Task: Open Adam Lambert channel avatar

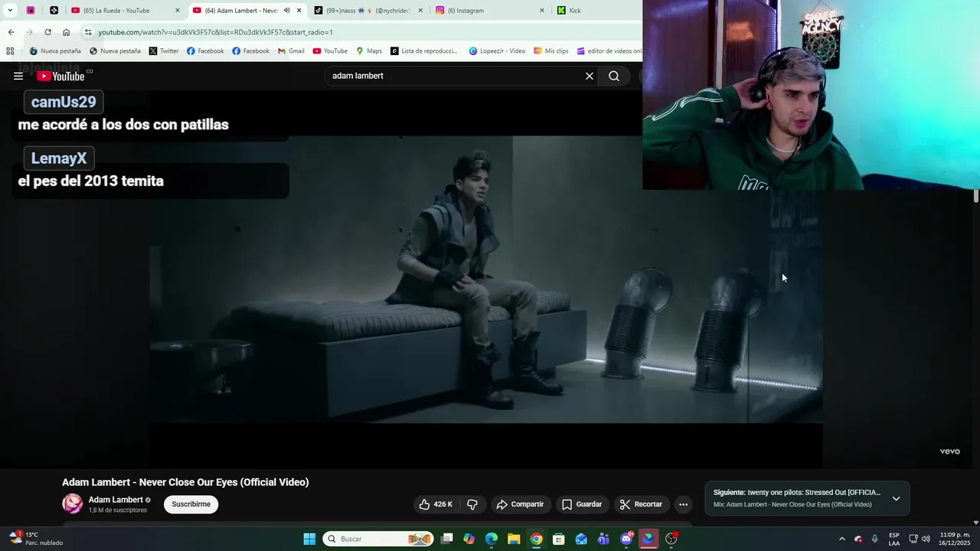Action: click(72, 504)
